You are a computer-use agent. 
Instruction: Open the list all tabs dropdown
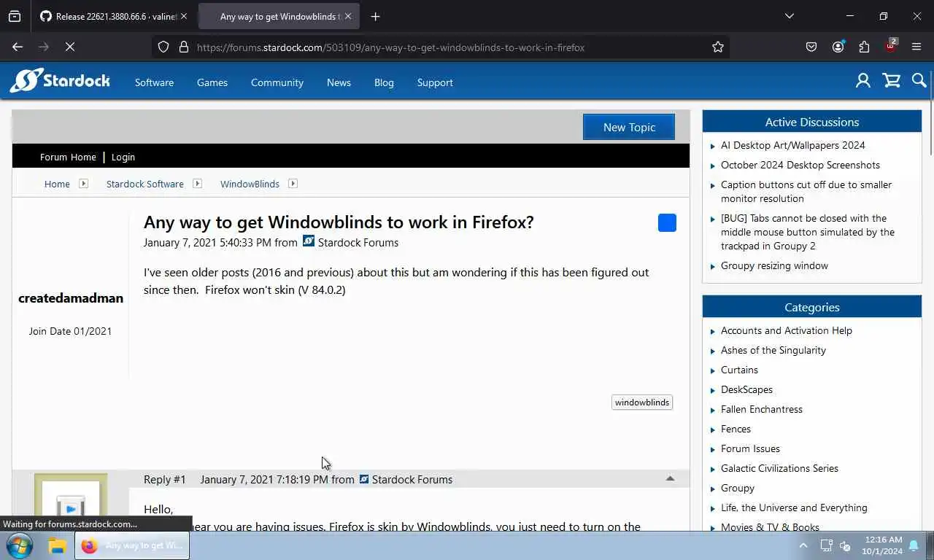click(x=789, y=16)
